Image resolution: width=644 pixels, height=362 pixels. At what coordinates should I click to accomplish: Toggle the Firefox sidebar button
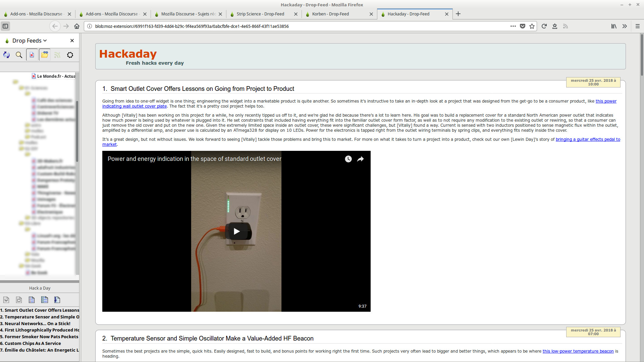5,26
